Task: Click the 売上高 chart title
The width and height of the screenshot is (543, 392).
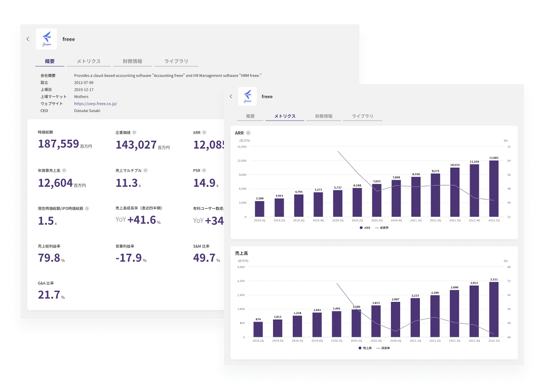Action: click(242, 253)
